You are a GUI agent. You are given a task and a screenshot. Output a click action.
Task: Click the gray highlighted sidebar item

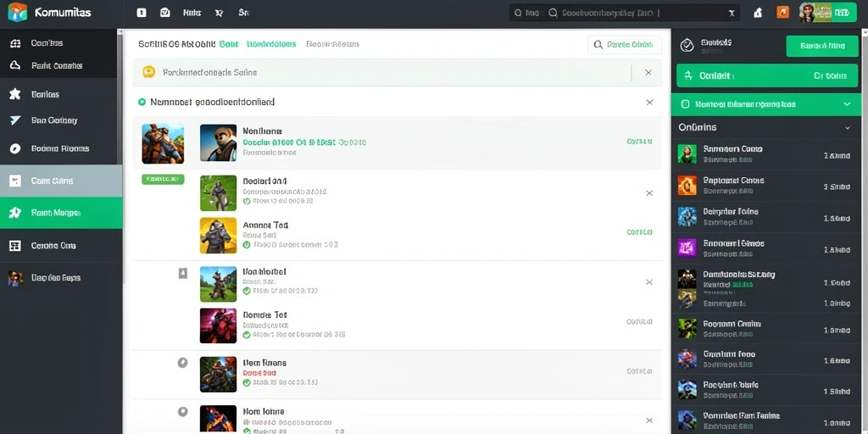61,181
